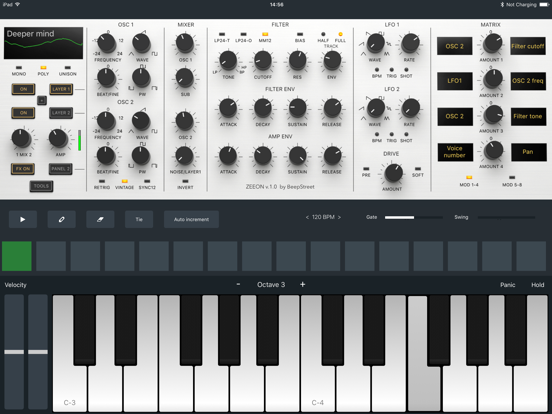Switch to the LAYER 2 tab

pyautogui.click(x=61, y=113)
